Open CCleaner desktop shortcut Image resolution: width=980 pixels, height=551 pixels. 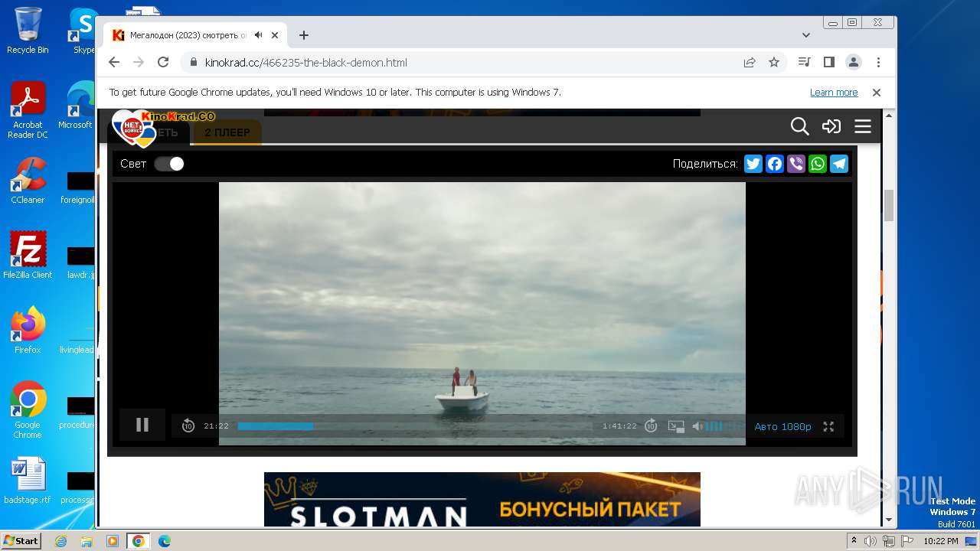coord(28,181)
